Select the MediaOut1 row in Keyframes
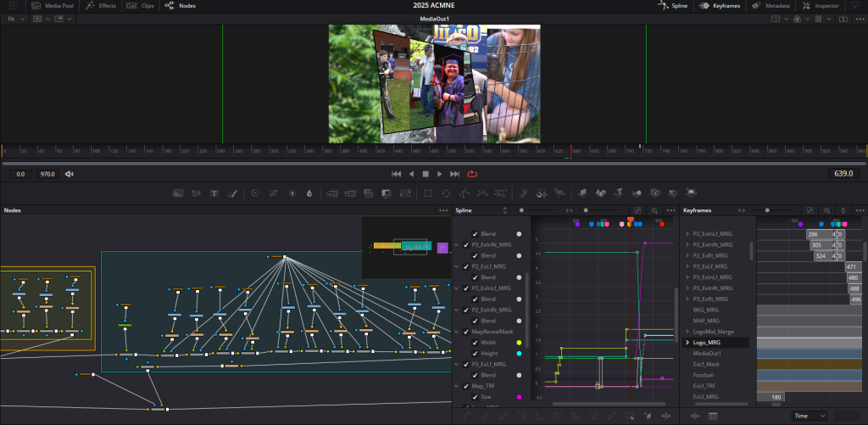Image resolution: width=868 pixels, height=425 pixels. tap(707, 354)
